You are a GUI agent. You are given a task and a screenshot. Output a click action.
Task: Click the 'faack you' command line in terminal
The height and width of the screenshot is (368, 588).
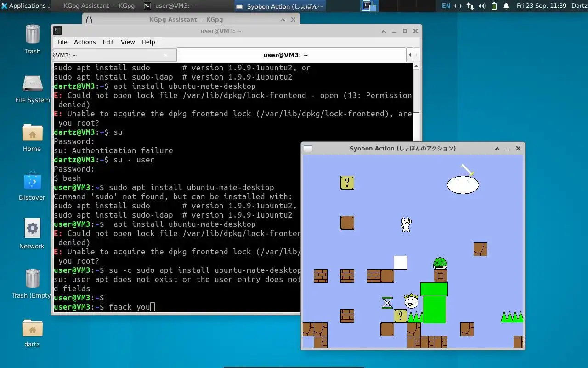105,307
